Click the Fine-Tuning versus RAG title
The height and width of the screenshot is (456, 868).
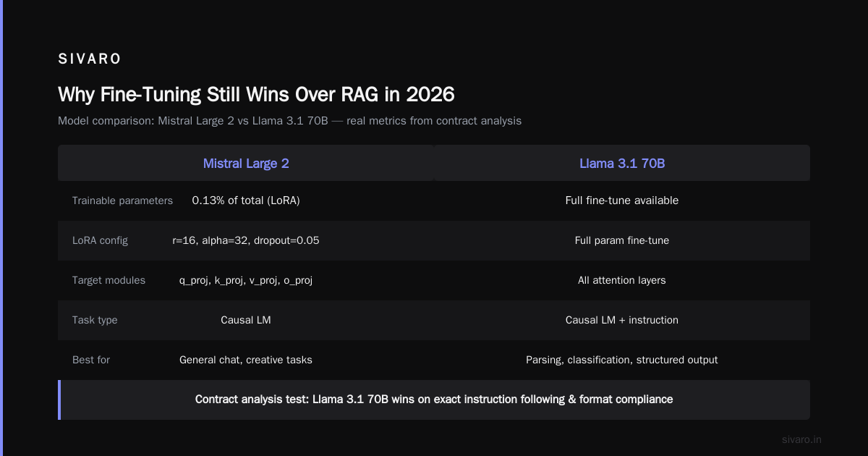256,95
